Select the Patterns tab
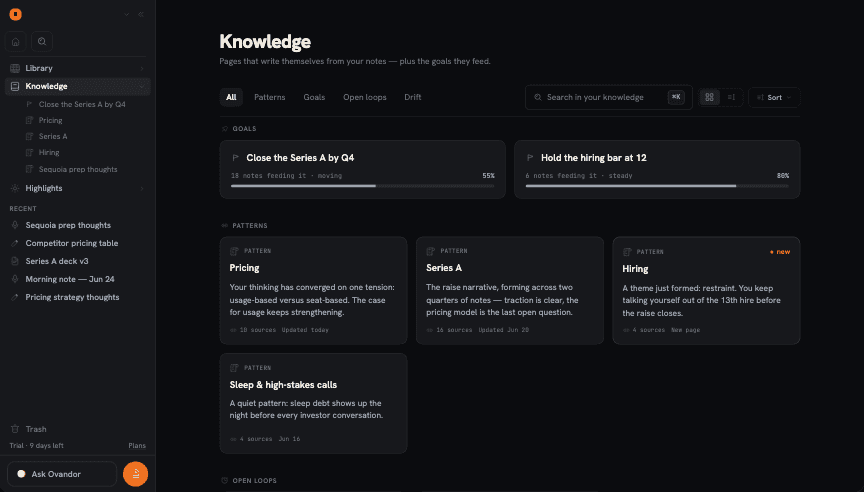Viewport: 864px width, 492px height. coord(269,97)
